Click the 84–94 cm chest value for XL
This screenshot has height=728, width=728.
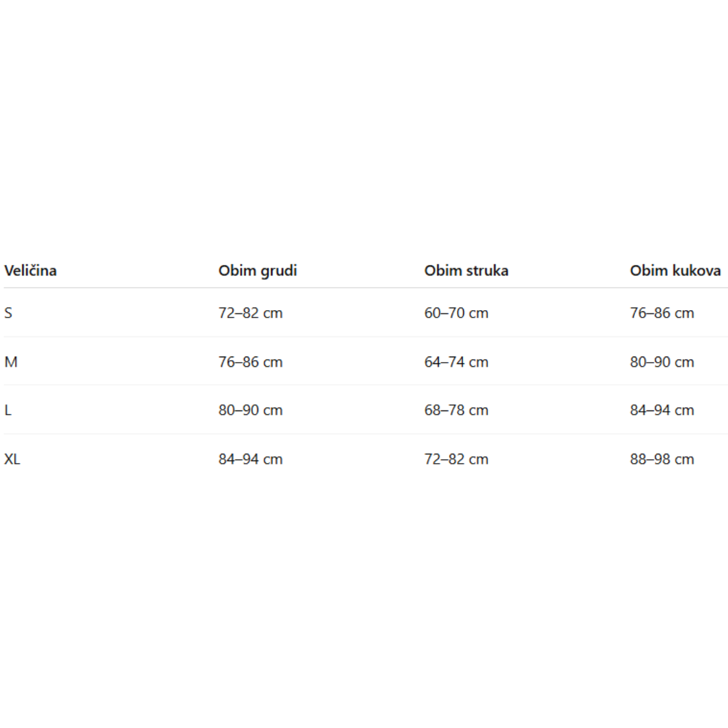pos(251,459)
